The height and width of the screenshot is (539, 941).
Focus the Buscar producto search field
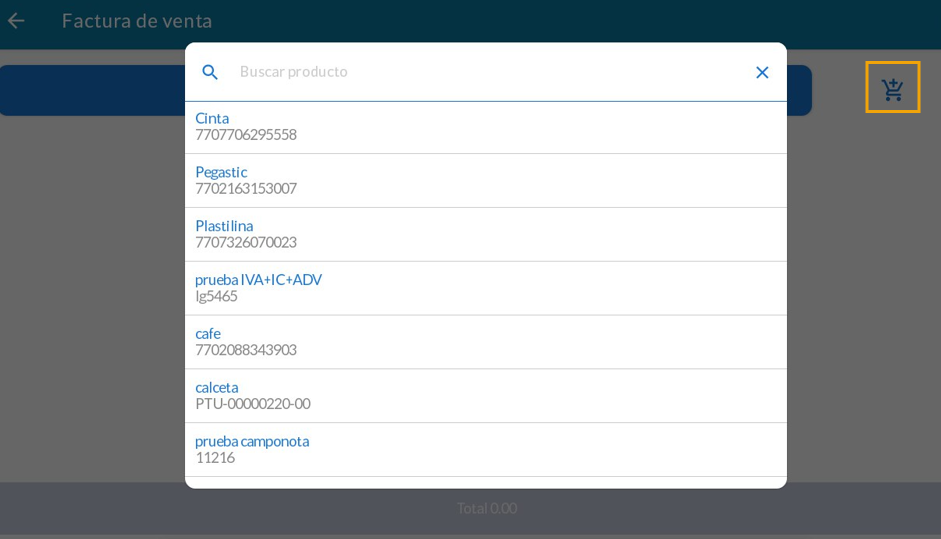coord(490,72)
